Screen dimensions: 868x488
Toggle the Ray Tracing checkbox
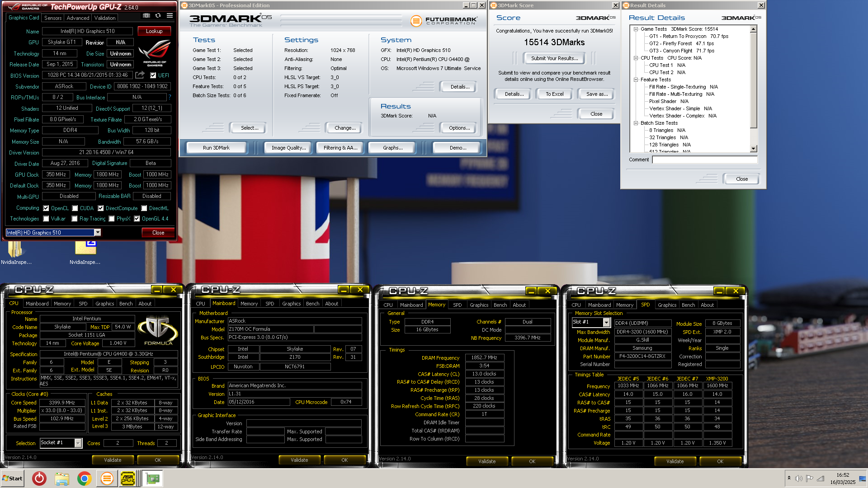(75, 219)
